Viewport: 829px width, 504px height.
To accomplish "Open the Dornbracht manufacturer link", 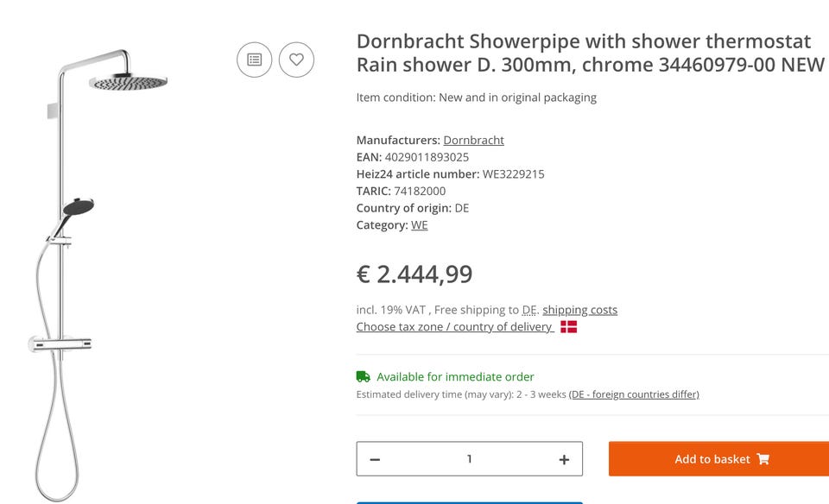I will click(473, 140).
